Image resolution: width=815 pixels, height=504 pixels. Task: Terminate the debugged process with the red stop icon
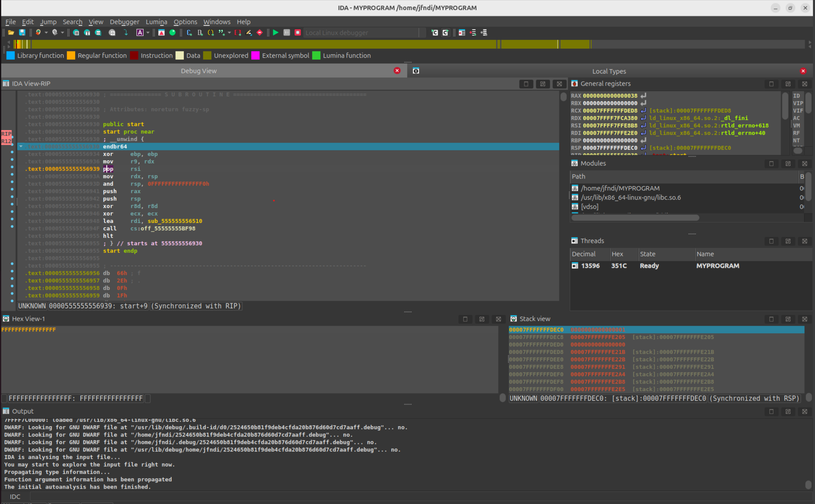pos(297,32)
